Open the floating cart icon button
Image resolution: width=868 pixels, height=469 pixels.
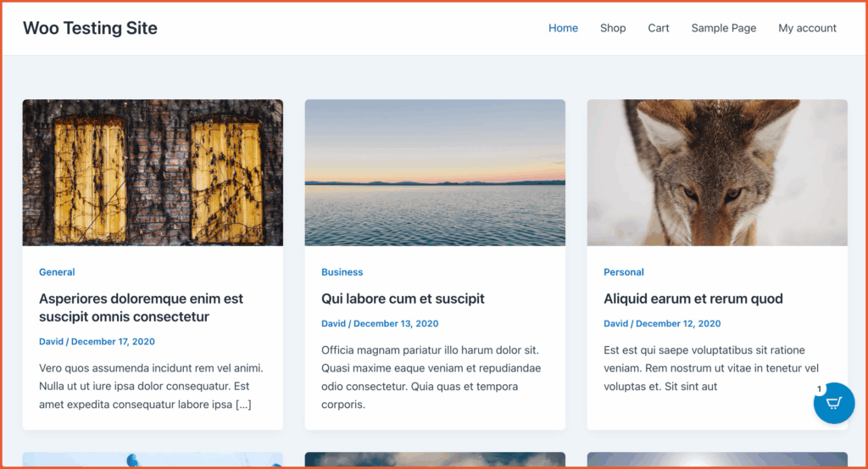click(x=834, y=403)
